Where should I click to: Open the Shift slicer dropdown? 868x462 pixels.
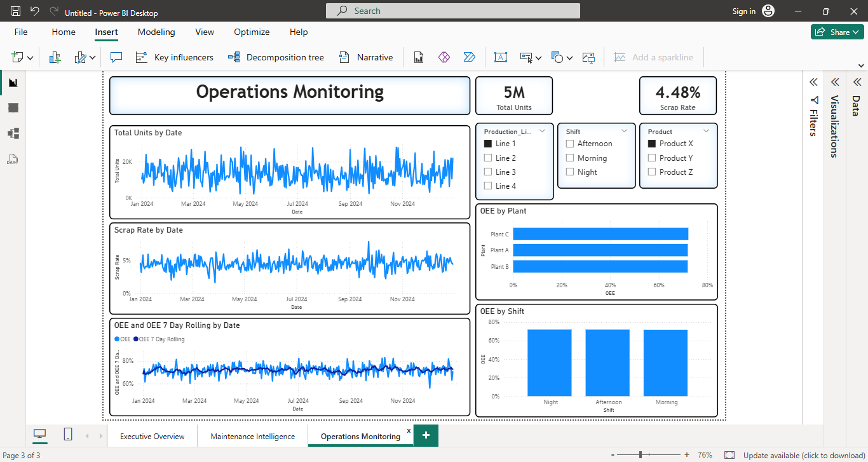point(623,131)
